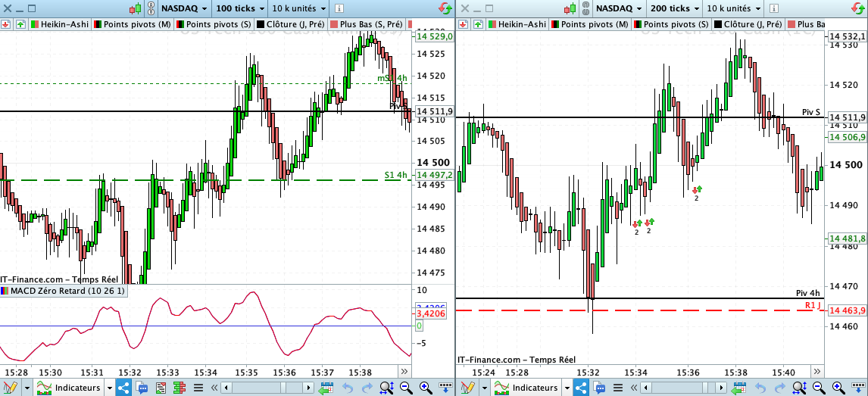
Task: Open MACD Zéro Retard (10 26 1) indicator label
Action: 63,291
